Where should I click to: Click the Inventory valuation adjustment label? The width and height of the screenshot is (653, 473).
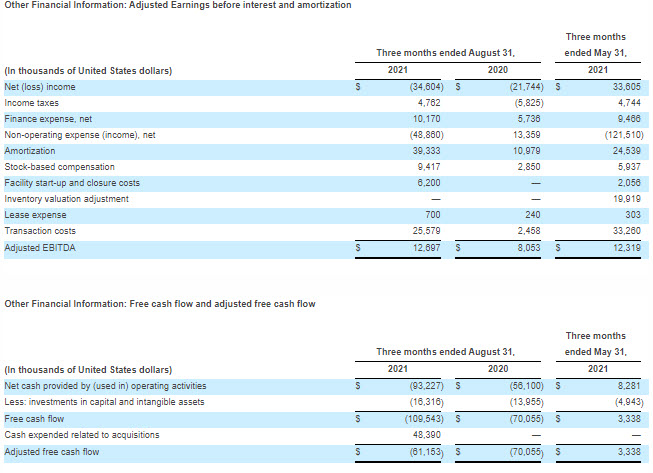[66, 199]
